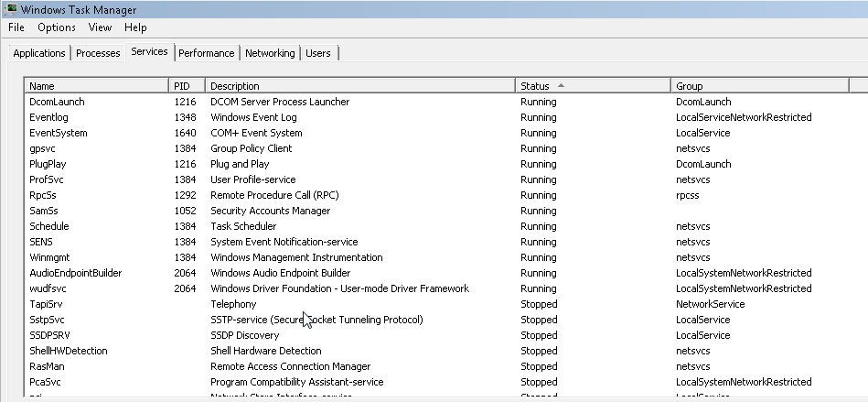868x402 pixels.
Task: Select the SamSs service name
Action: [x=44, y=211]
